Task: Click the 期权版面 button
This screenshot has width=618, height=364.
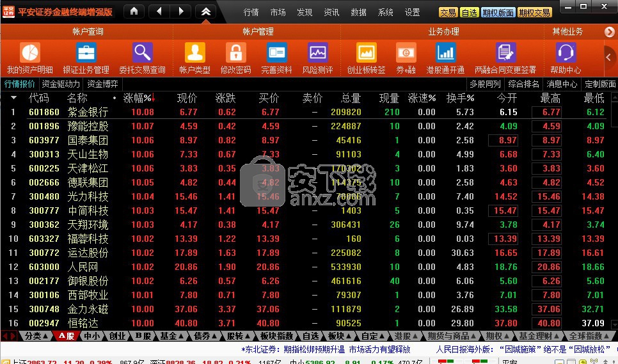Action: pyautogui.click(x=498, y=13)
